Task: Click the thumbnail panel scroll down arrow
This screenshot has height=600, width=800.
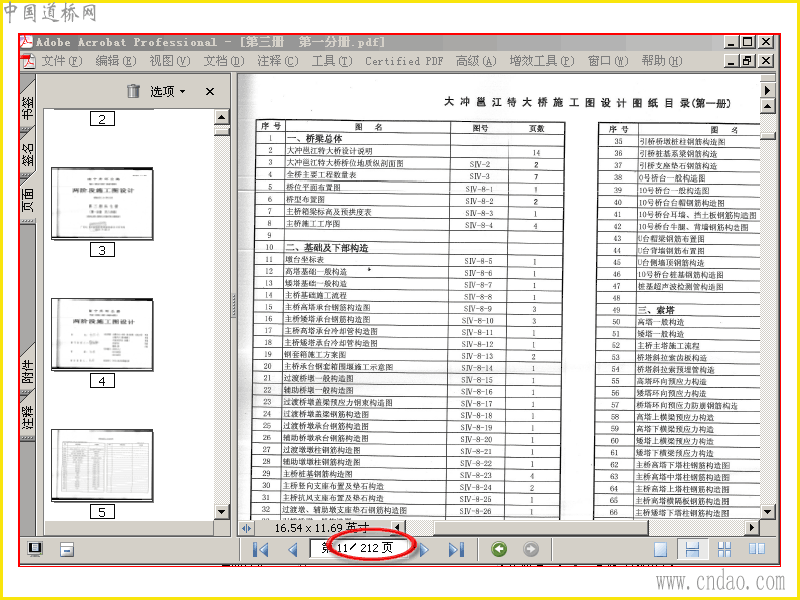Action: [221, 511]
